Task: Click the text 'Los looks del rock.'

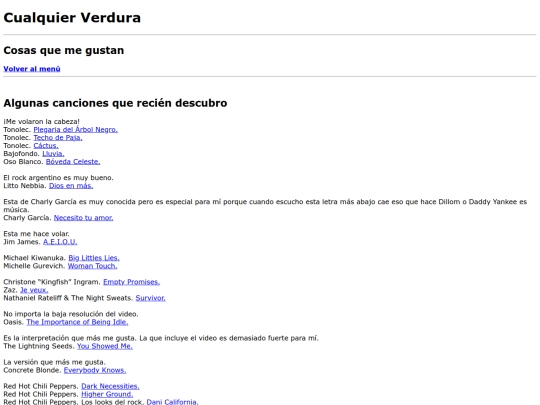Action: tap(113, 402)
